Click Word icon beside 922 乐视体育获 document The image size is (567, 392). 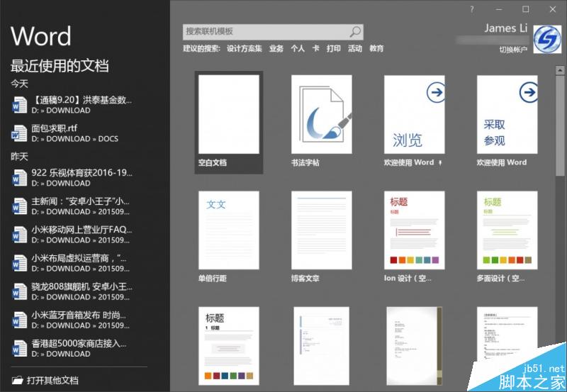click(19, 177)
